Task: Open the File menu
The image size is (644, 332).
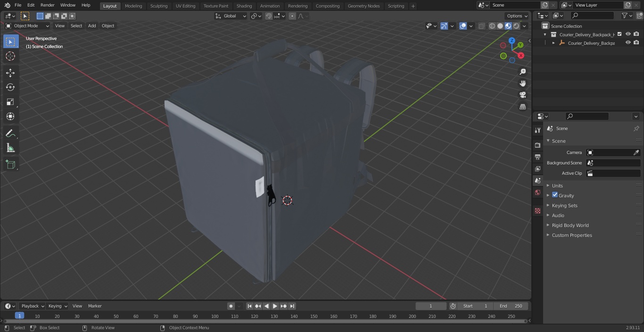Action: tap(18, 5)
